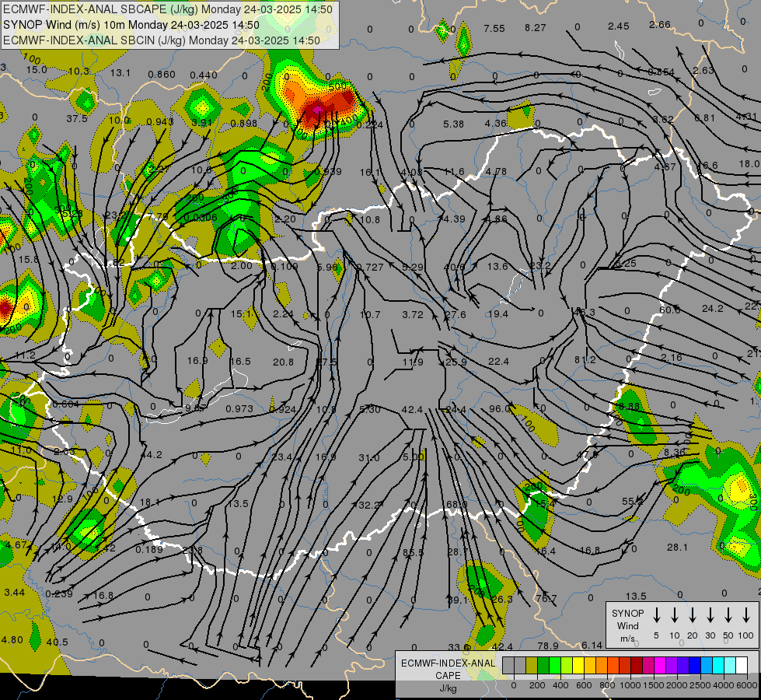Click the map value 81.2

[585, 360]
